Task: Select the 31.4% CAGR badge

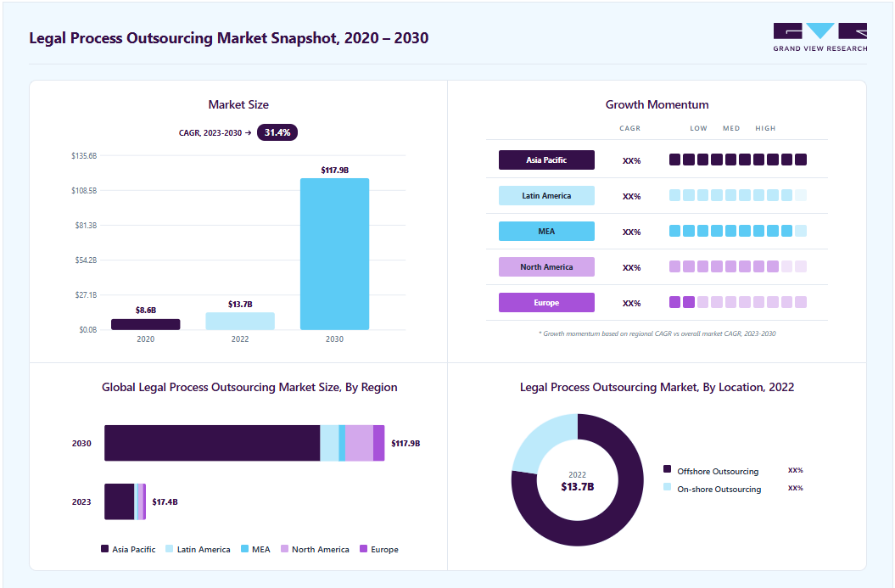Action: coord(277,132)
